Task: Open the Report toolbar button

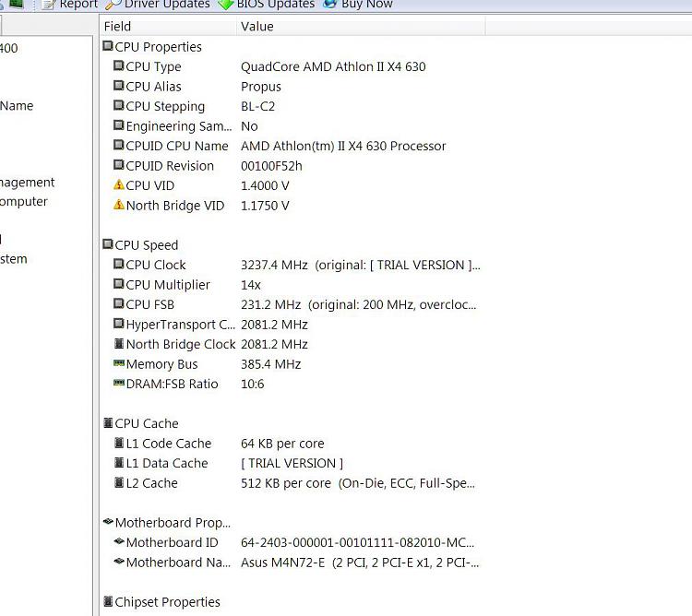Action: tap(70, 5)
